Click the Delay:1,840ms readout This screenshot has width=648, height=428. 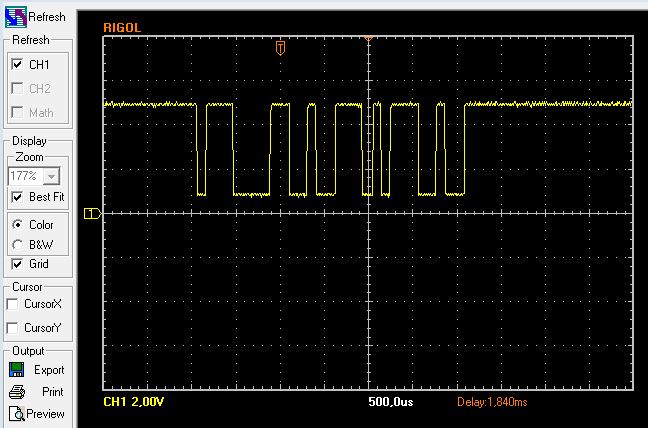[x=492, y=402]
